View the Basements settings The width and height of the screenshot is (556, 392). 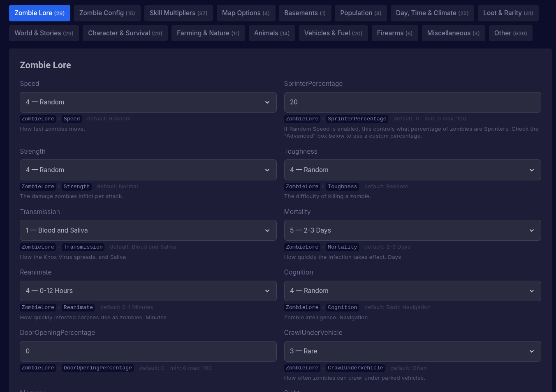tap(305, 13)
